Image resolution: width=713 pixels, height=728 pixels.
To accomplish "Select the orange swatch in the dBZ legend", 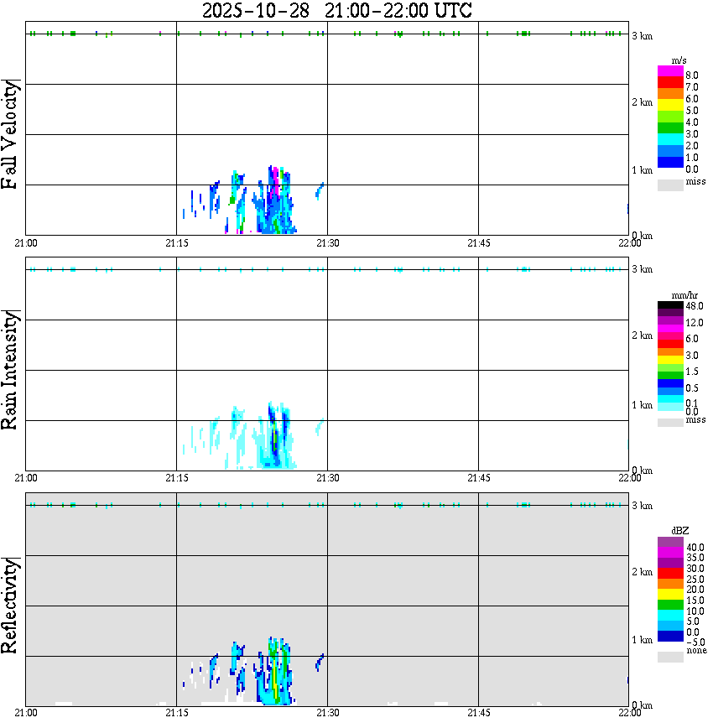I will point(670,584).
